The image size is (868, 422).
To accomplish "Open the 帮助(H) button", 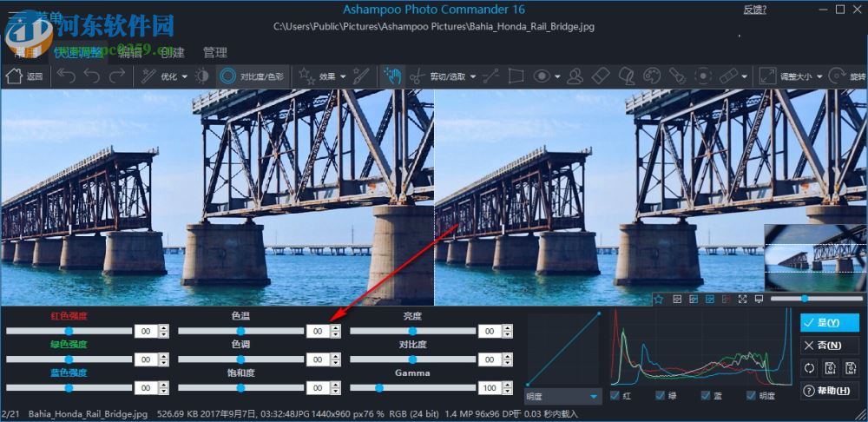I will point(829,391).
